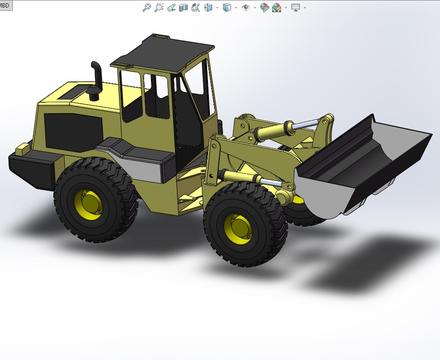Toggle the Section View tool
The image size is (440, 360).
[183, 7]
